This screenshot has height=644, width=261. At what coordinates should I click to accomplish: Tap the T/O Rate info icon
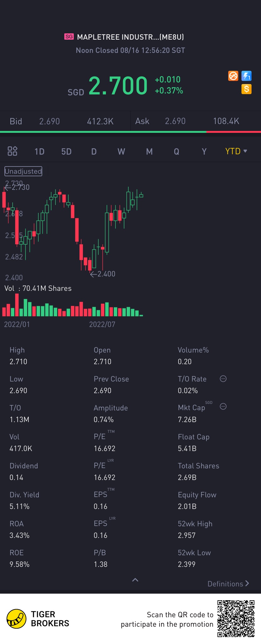(223, 379)
